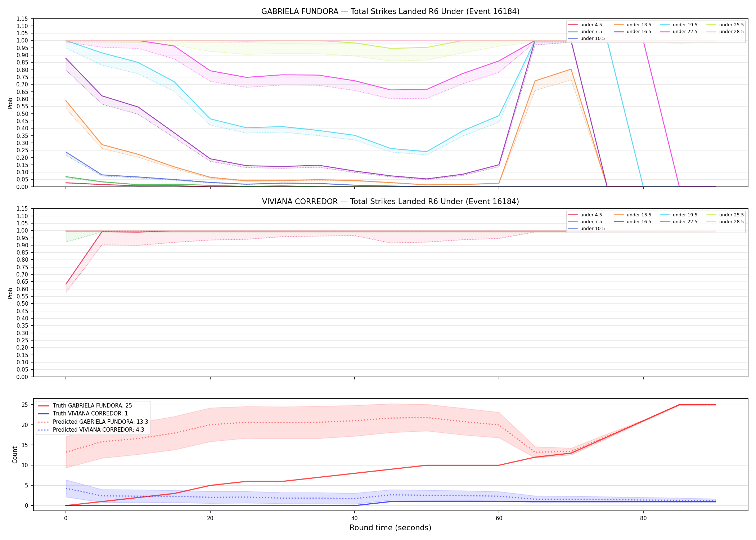This screenshot has width=756, height=540.
Task: Click 'under 19.5' legend entry in Fundora chart
Action: 679,25
